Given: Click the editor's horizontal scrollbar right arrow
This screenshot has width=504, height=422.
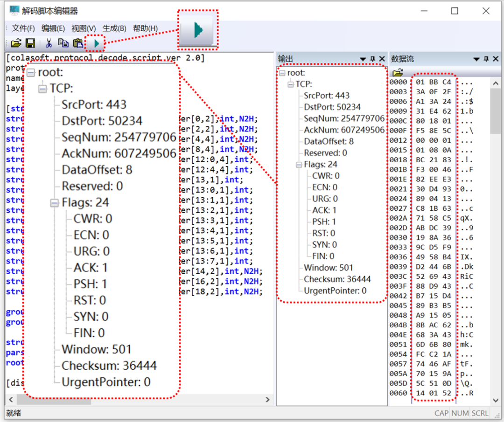Looking at the screenshot, I should [x=267, y=400].
